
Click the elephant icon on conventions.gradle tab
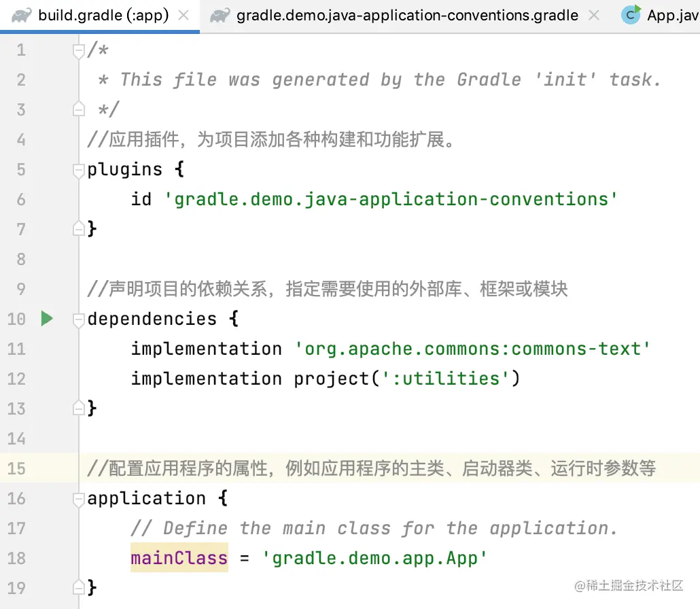coord(220,16)
